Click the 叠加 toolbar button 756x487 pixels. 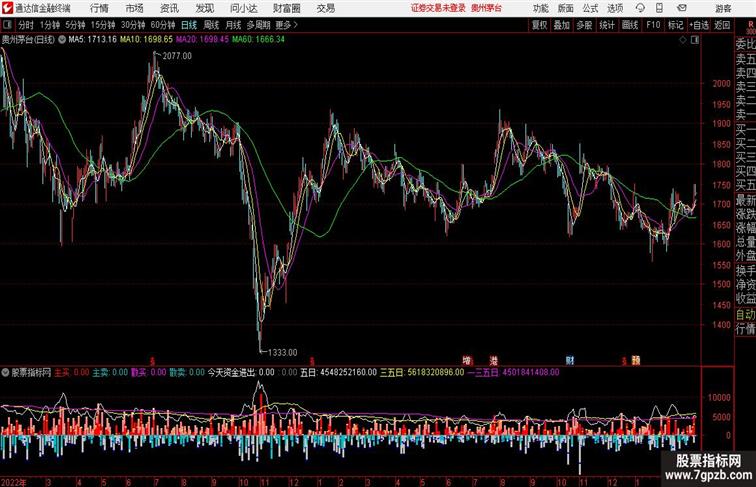click(x=562, y=25)
